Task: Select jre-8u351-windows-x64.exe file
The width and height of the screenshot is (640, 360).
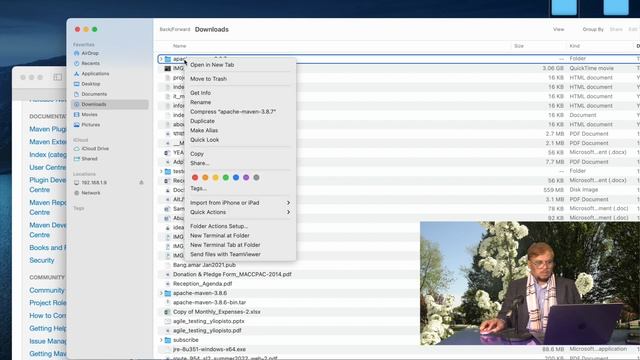Action: (x=209, y=349)
